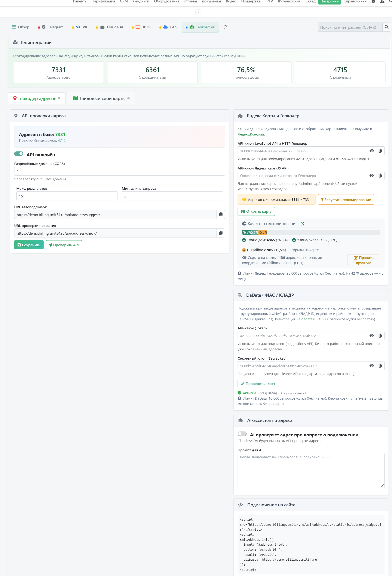Click the Сохранить button

29,245
